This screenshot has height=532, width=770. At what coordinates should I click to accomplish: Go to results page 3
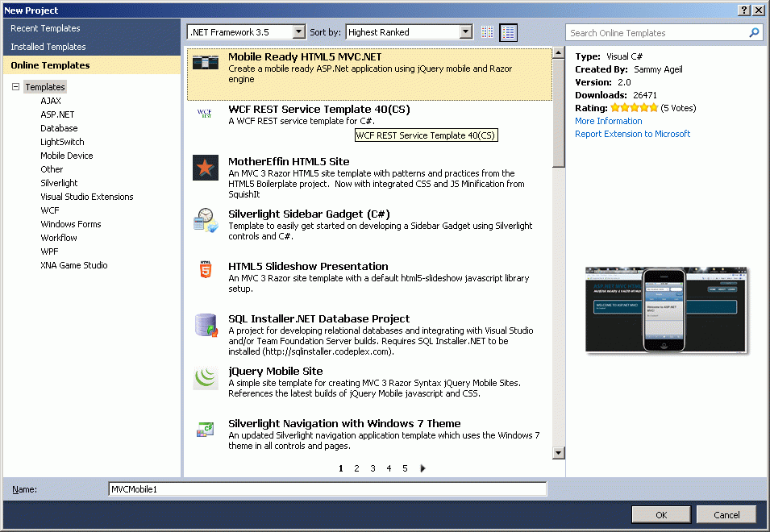pos(373,468)
